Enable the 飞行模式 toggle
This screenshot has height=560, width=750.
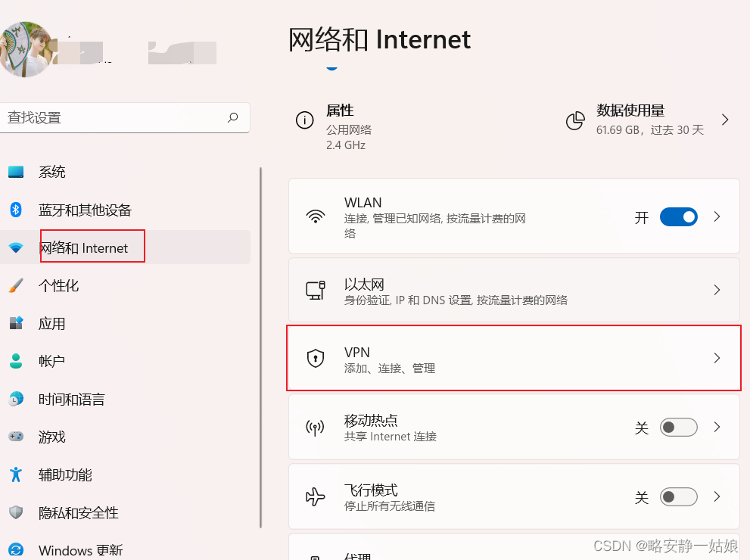(678, 497)
